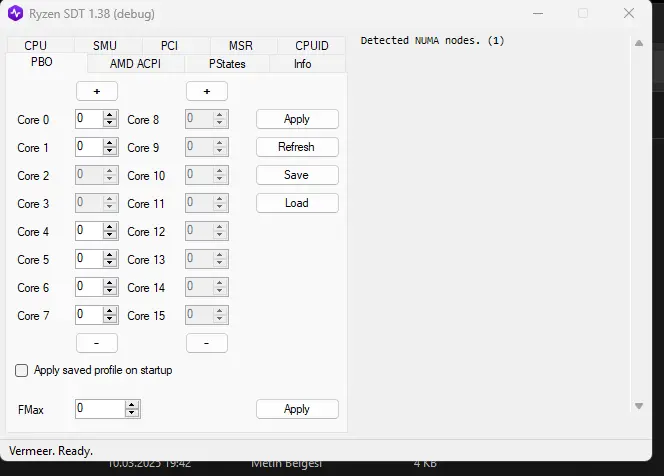Close the Ryzen SDT window

[x=629, y=13]
